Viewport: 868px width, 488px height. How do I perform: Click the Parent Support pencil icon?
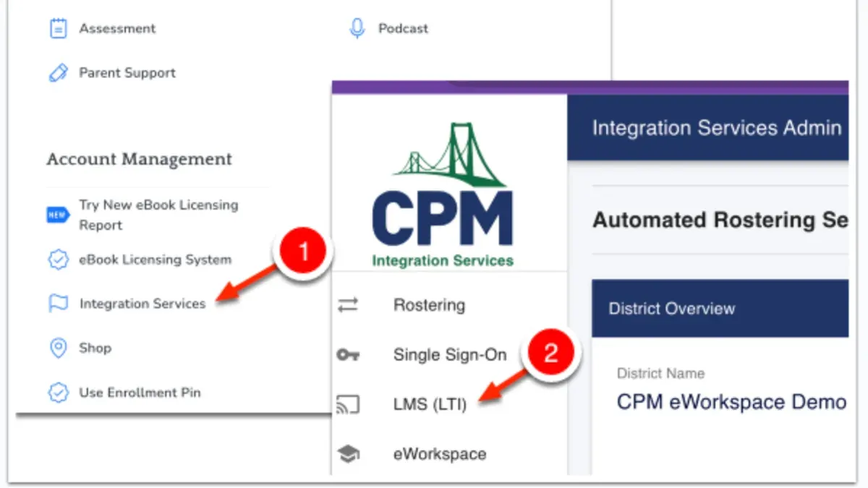[58, 73]
